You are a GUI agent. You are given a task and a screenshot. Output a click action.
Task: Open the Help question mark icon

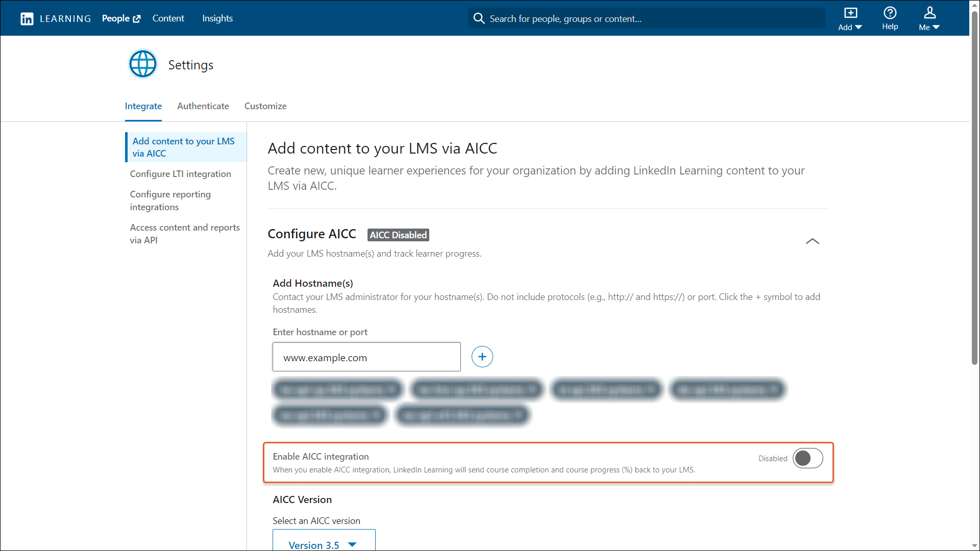click(890, 13)
